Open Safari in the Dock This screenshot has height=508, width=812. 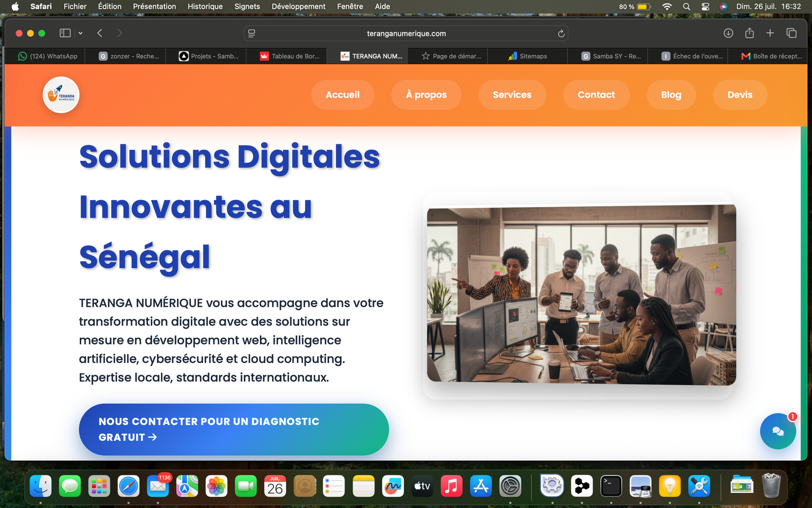click(x=128, y=487)
